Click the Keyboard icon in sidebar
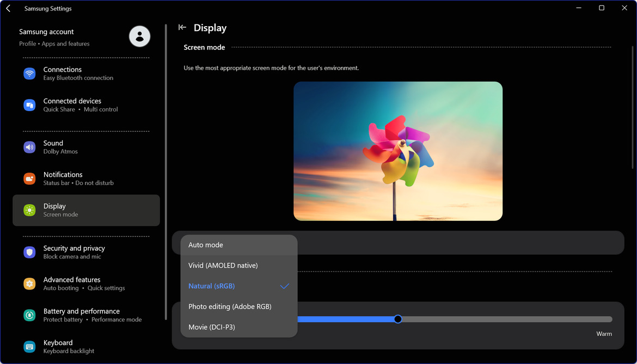This screenshot has height=364, width=637. pyautogui.click(x=29, y=347)
